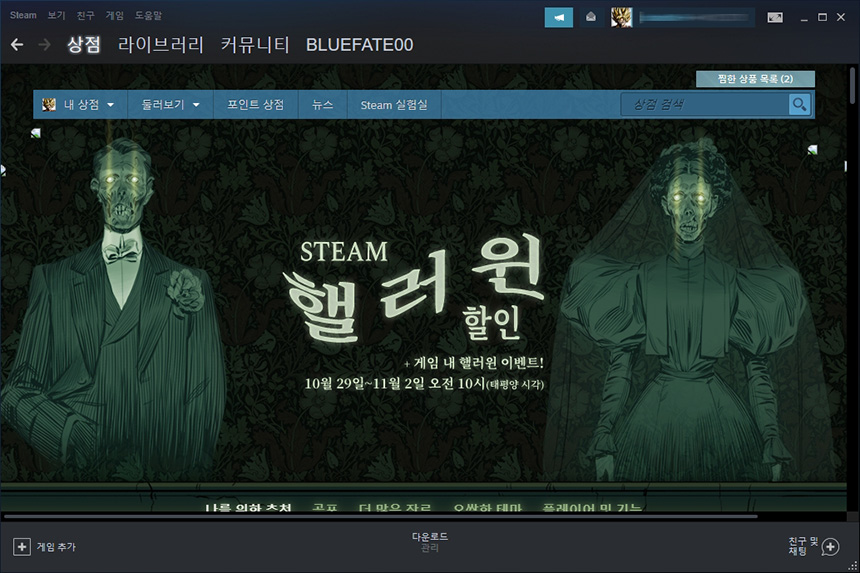Go to the 상점 tab
The height and width of the screenshot is (573, 860).
(x=84, y=45)
